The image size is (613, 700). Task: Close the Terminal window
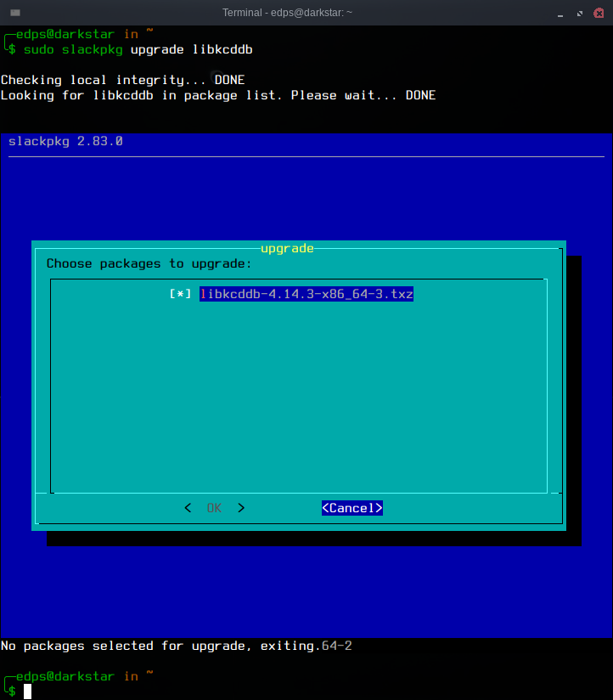(x=599, y=14)
